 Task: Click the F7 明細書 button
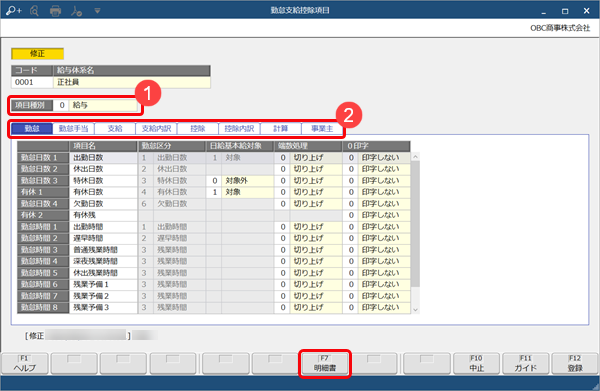coord(324,363)
